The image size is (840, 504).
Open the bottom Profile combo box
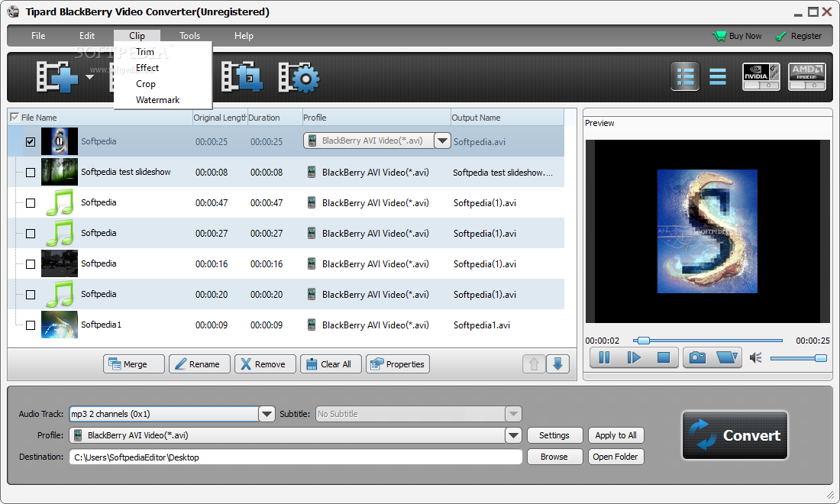click(x=296, y=435)
